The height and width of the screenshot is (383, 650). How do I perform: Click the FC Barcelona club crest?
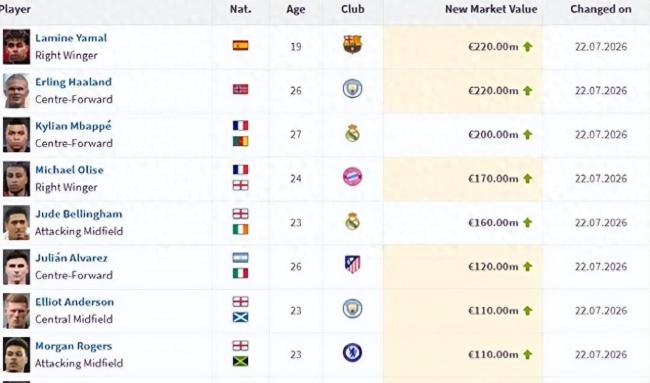pos(352,44)
